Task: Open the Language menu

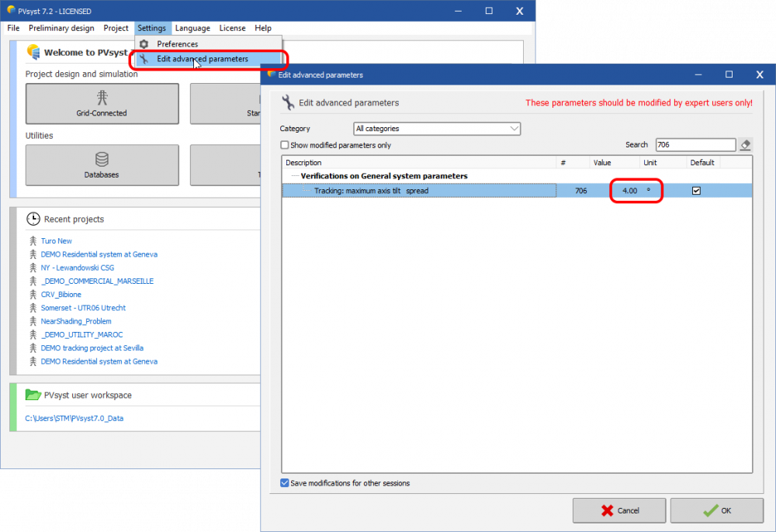Action: pyautogui.click(x=192, y=28)
